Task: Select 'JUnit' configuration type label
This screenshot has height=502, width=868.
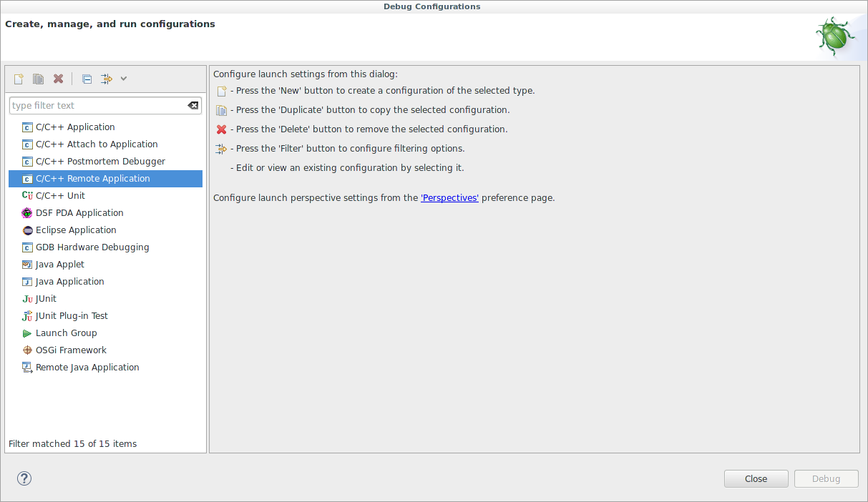Action: coord(46,299)
